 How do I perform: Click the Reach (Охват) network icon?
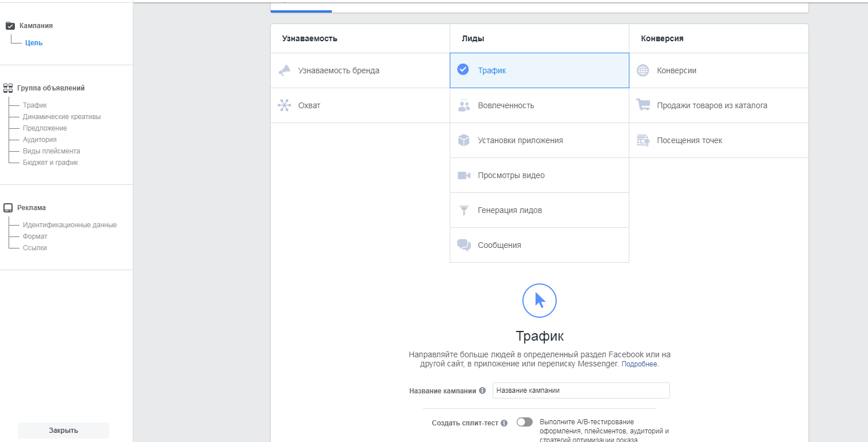(x=284, y=105)
